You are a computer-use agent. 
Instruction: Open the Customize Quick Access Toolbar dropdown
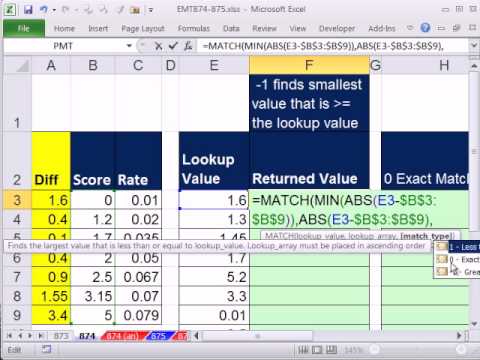click(x=151, y=10)
